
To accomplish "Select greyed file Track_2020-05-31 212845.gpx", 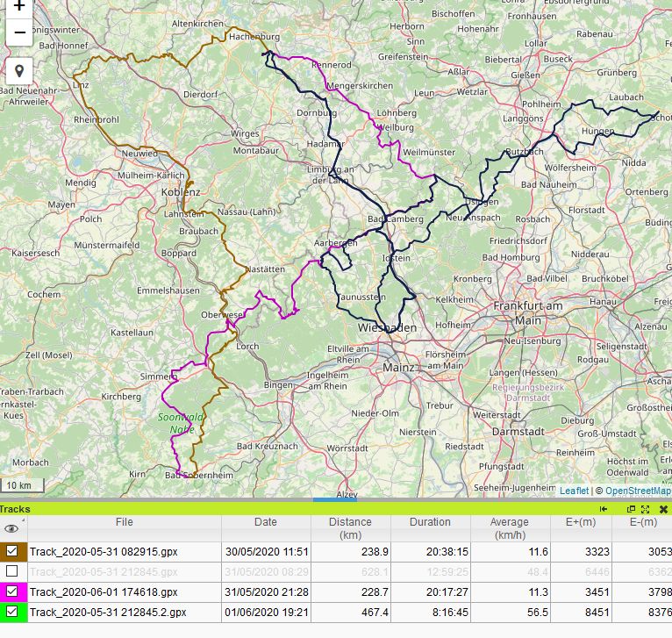I will (104, 571).
